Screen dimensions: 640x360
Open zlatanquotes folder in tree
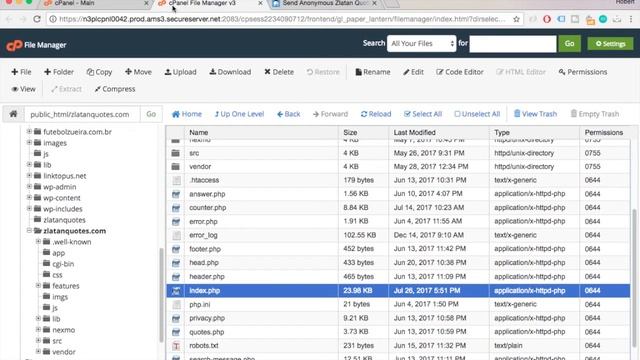[x=64, y=220]
